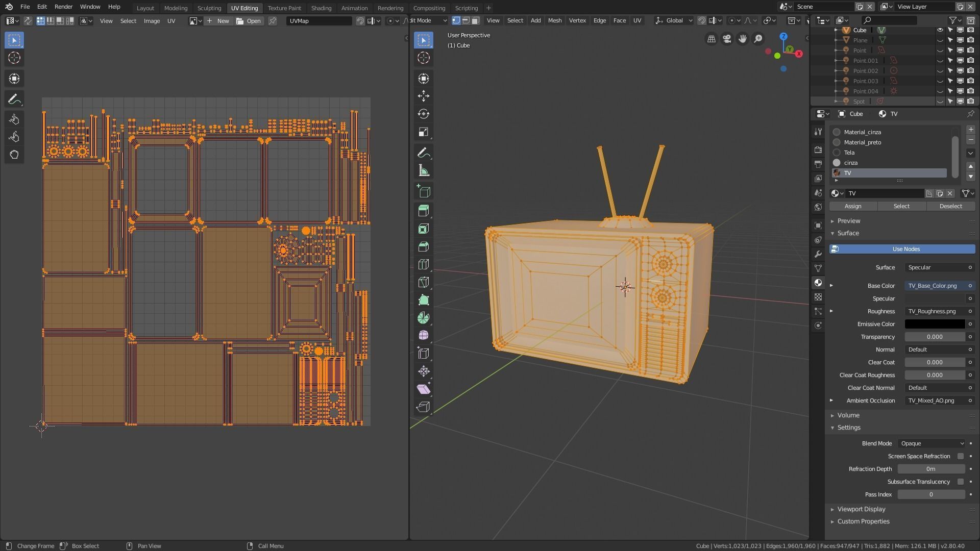This screenshot has width=980, height=551.
Task: Toggle camera view in viewport
Action: 727,39
